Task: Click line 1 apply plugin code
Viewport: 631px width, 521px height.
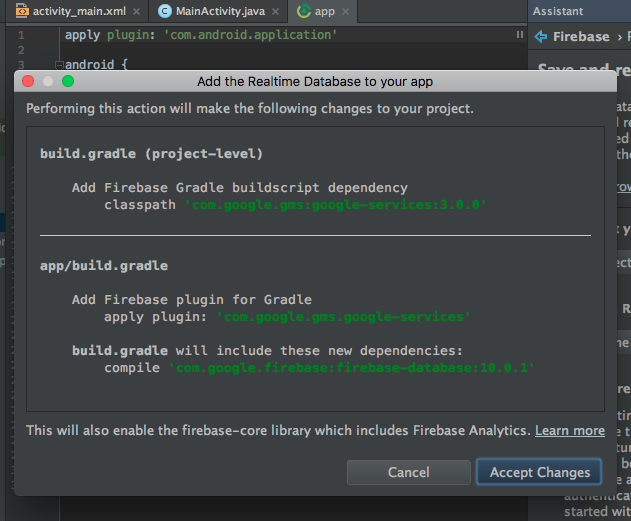Action: pyautogui.click(x=201, y=35)
